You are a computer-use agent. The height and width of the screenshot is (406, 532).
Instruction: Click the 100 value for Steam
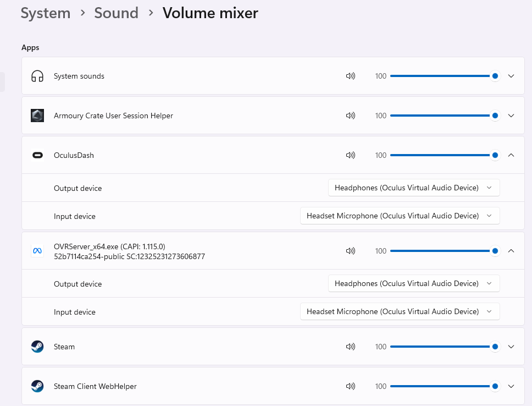[x=381, y=347]
